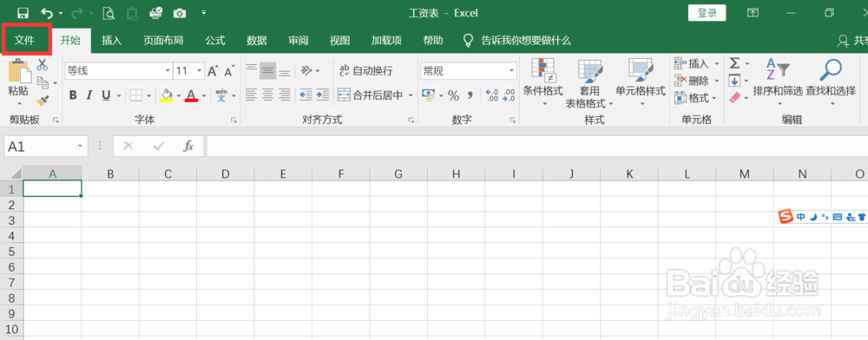This screenshot has width=868, height=340.
Task: Increase indent icon
Action: point(323,95)
